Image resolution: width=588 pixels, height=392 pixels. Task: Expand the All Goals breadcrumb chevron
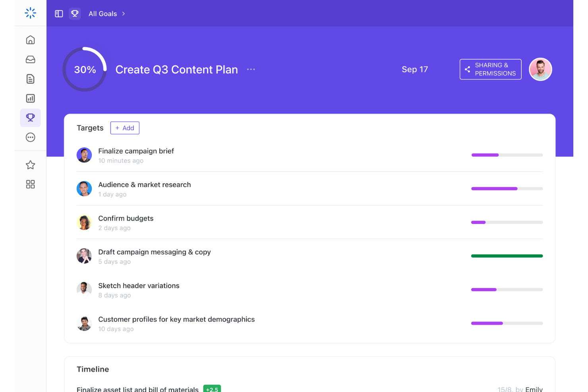(x=123, y=14)
